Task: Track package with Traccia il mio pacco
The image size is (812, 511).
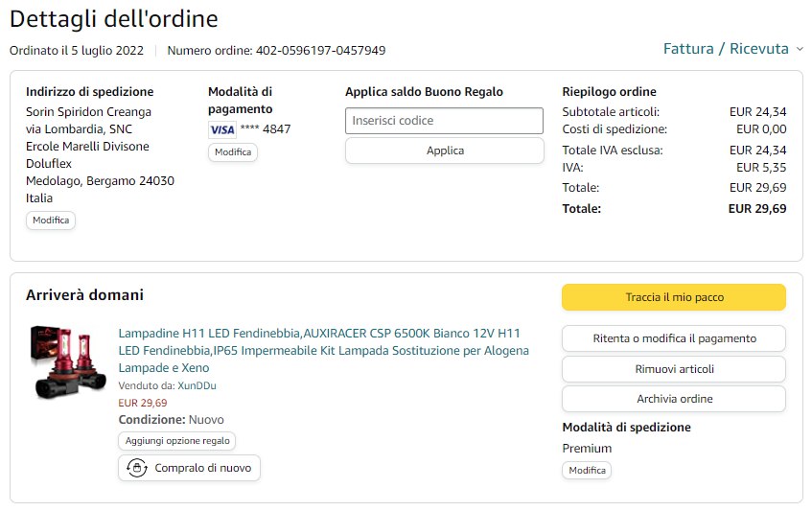Action: click(x=674, y=297)
